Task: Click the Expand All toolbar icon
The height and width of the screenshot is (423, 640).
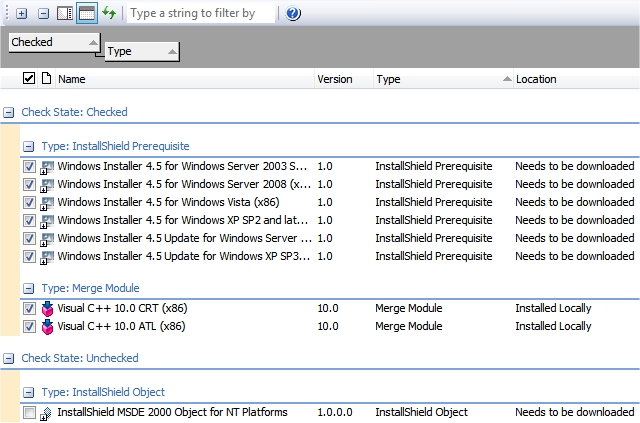Action: 21,14
